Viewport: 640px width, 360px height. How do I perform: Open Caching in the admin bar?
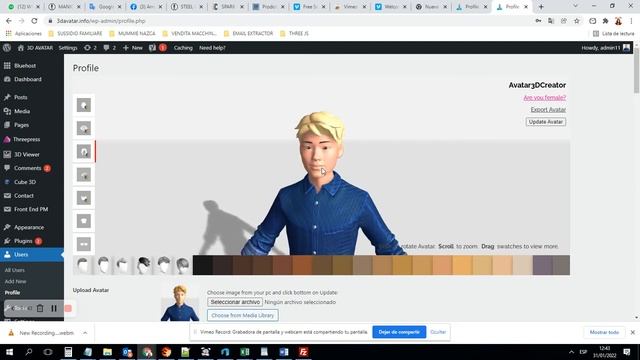coord(183,48)
